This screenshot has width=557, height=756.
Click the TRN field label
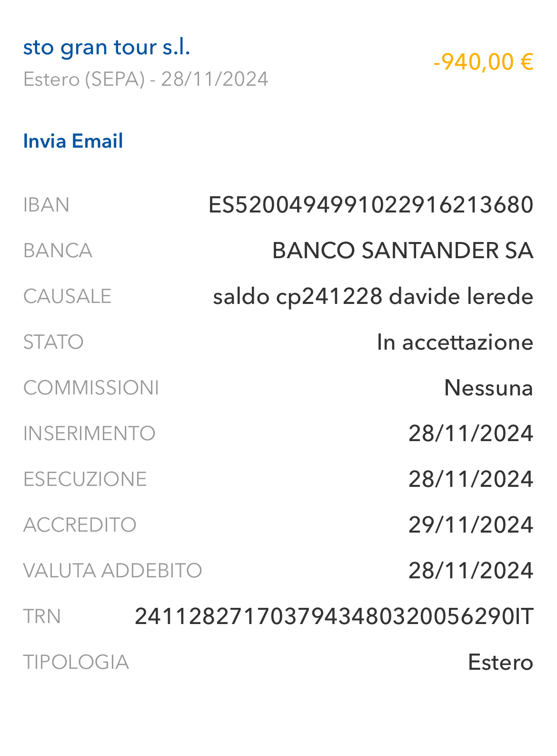(42, 616)
